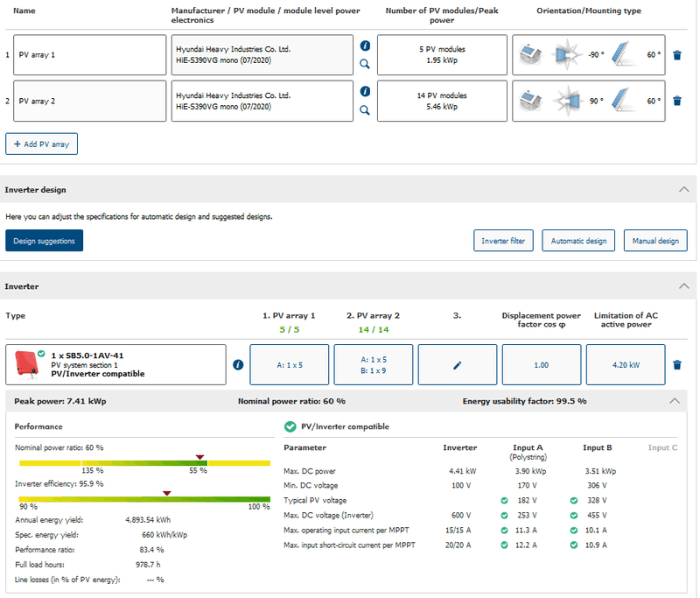Delete PV array 2 with trash icon
Screen dimensions: 700x598
(x=676, y=101)
